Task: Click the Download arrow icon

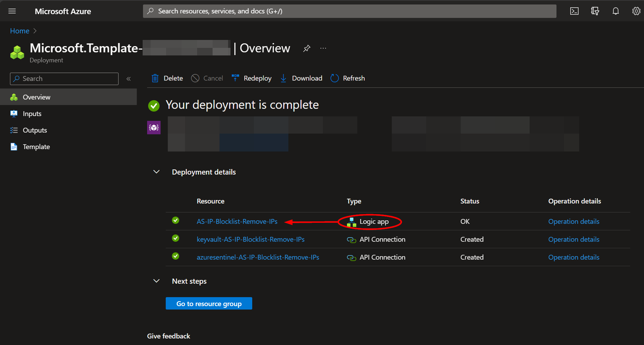Action: click(283, 78)
